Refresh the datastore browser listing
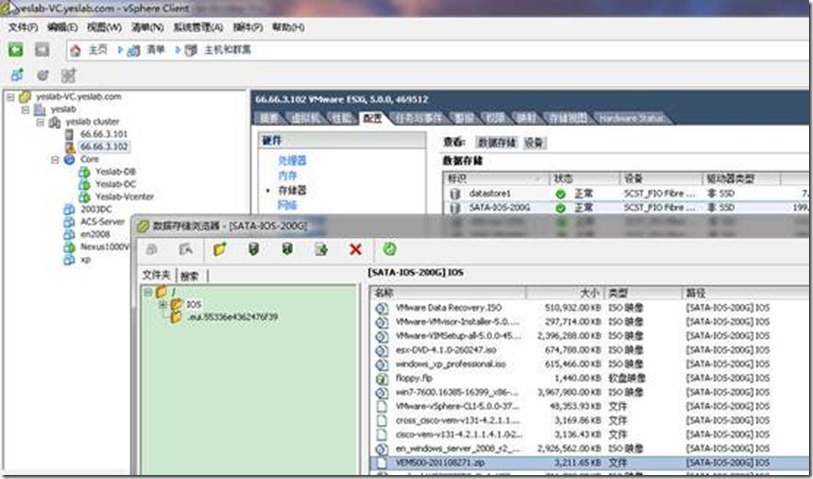The height and width of the screenshot is (479, 813). coord(389,249)
